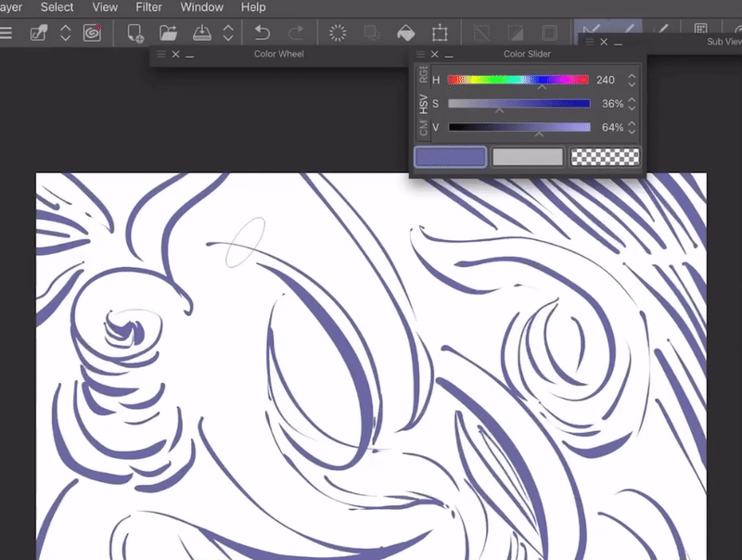This screenshot has height=560, width=742.
Task: Open the Sub View panel menu icon
Action: [590, 42]
